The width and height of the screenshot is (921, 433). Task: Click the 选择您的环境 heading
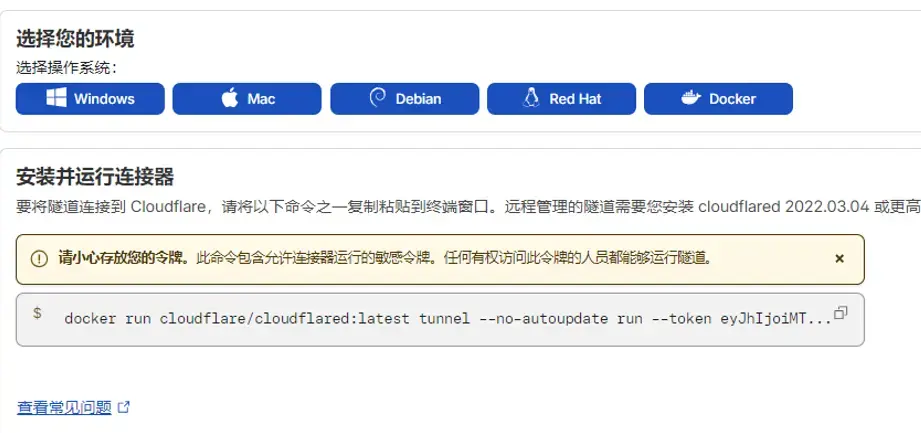tap(75, 39)
